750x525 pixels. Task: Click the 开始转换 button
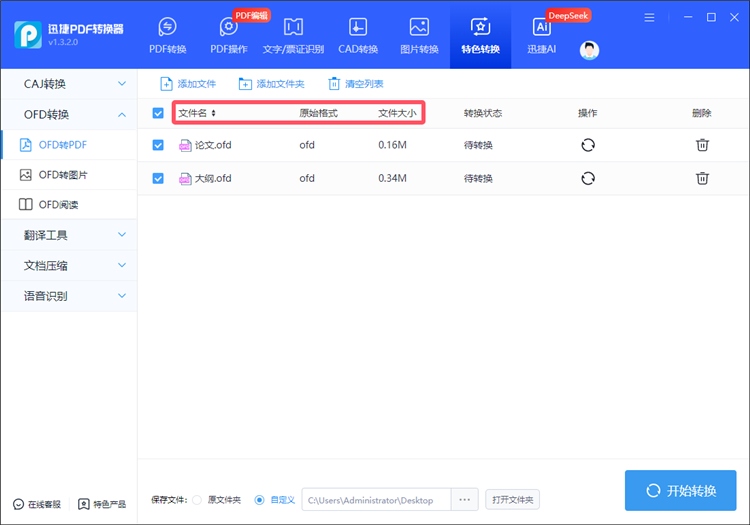click(680, 491)
